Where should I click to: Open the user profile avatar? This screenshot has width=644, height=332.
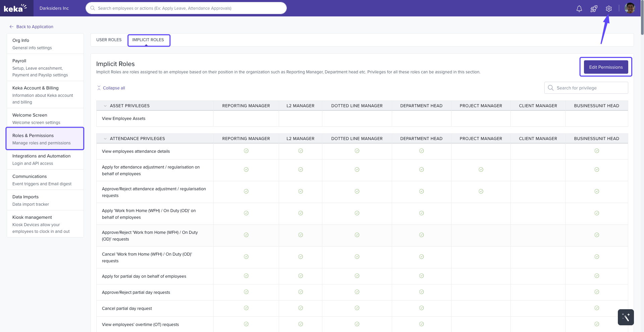[x=630, y=8]
